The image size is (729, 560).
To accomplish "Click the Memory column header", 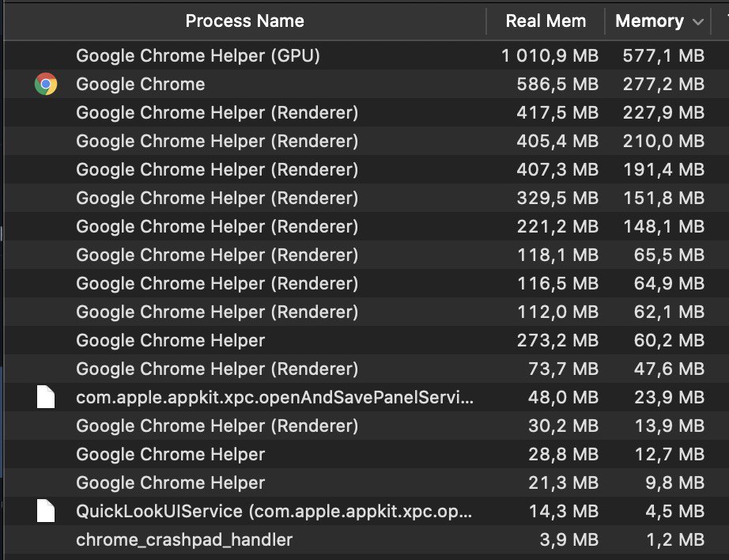I will click(x=658, y=21).
